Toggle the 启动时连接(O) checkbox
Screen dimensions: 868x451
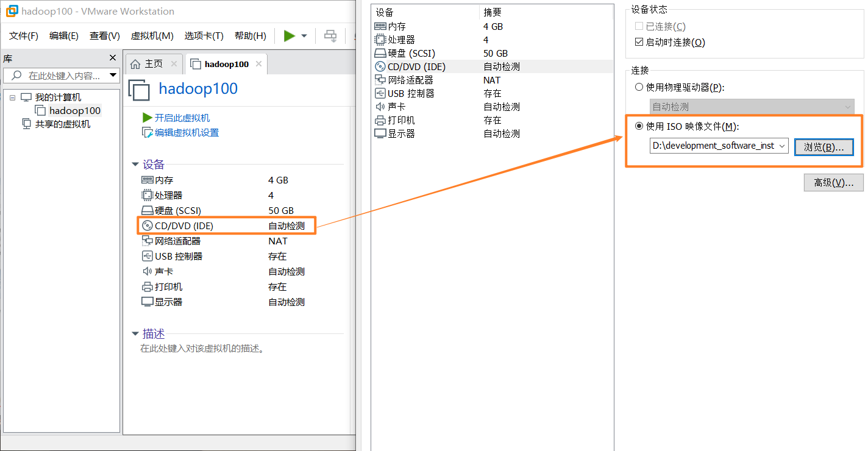pos(639,42)
